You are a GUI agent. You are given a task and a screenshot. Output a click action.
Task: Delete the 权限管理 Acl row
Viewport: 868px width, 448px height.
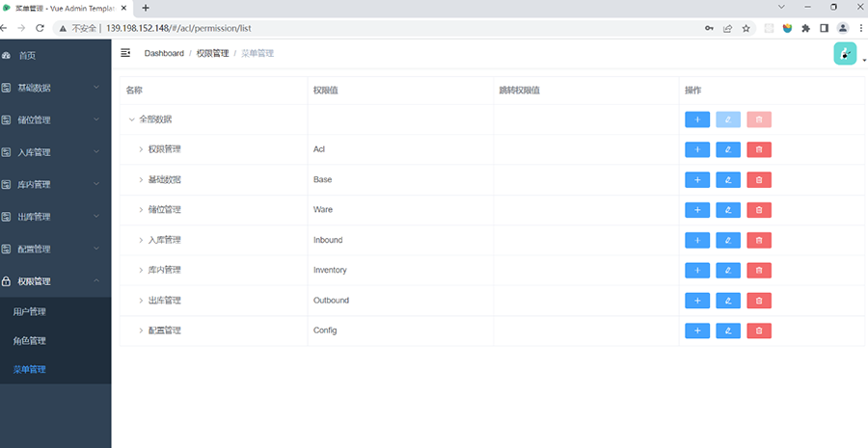(759, 149)
